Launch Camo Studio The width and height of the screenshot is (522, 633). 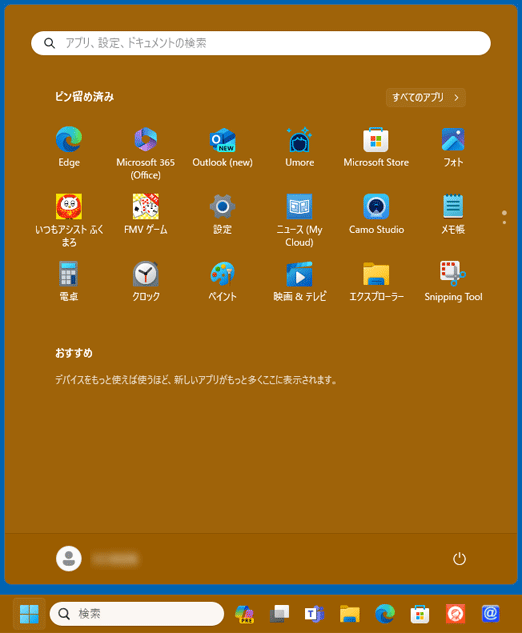[376, 214]
